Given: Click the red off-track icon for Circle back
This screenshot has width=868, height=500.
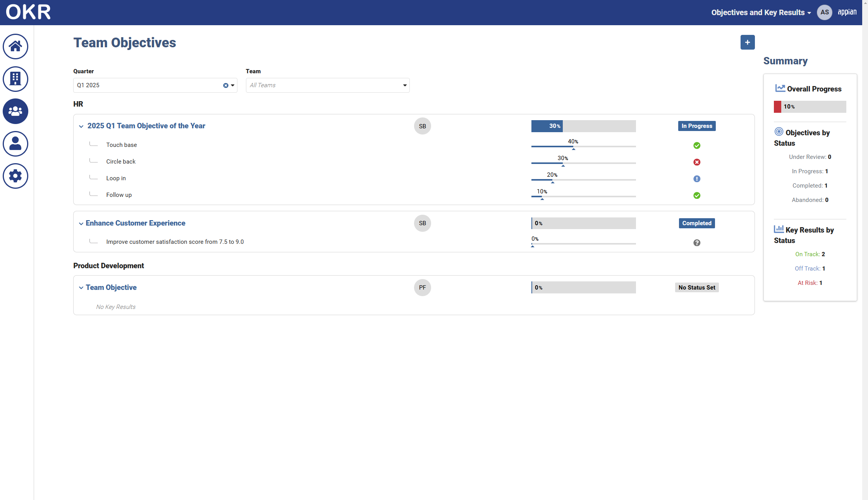Looking at the screenshot, I should [697, 162].
